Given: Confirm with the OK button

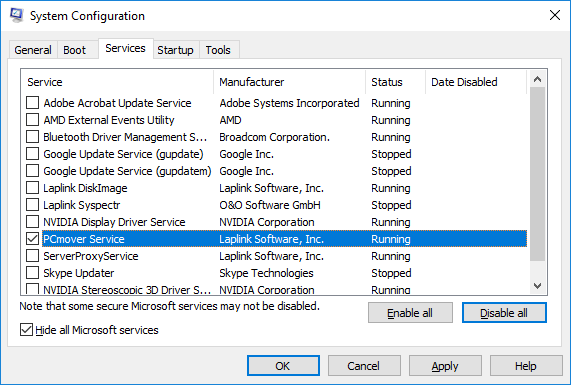Looking at the screenshot, I should (x=283, y=366).
